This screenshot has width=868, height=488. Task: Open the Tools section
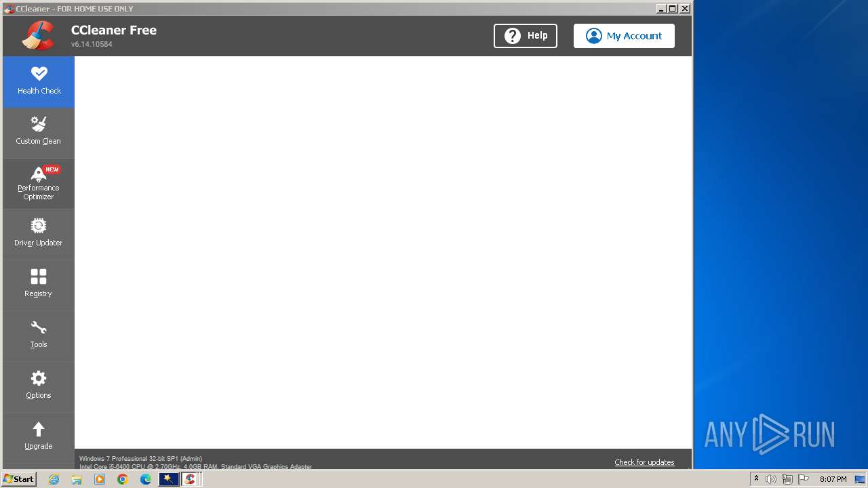coord(39,336)
